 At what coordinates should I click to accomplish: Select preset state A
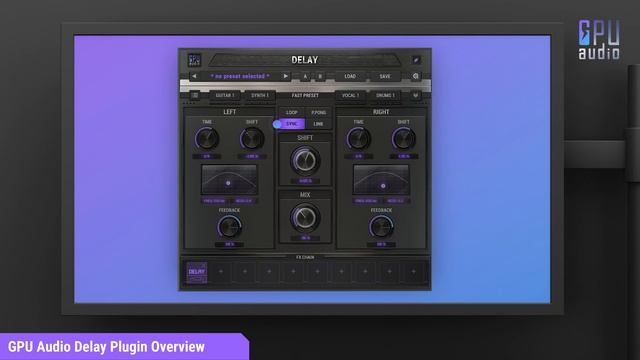pyautogui.click(x=305, y=76)
